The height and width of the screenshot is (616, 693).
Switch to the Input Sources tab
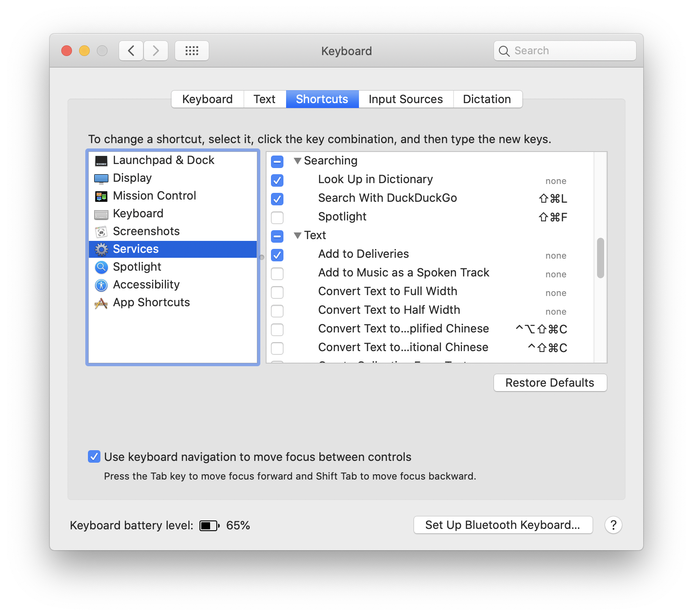pos(406,99)
